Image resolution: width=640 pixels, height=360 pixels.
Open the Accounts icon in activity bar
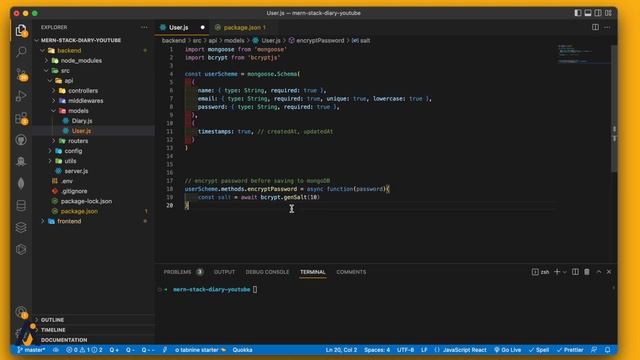(21, 313)
